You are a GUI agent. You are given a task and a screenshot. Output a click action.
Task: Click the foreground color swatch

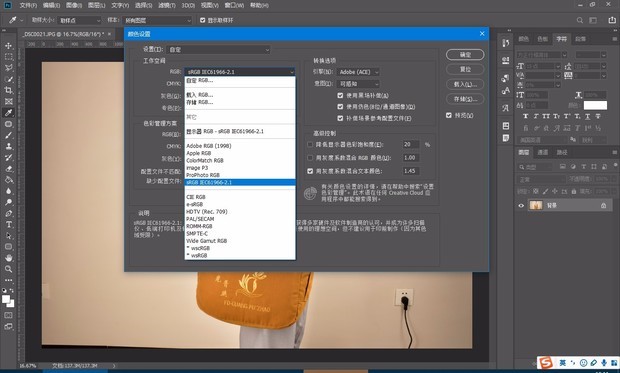[x=6, y=299]
